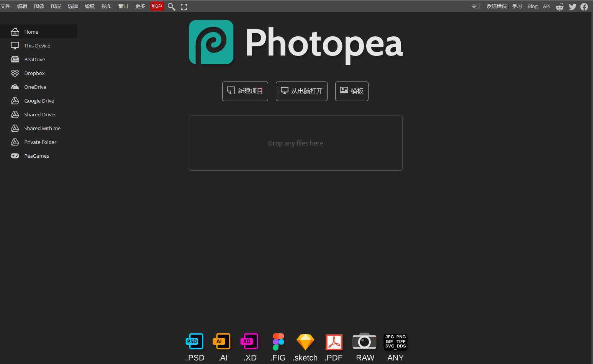Open the .FIG Figma format icon
This screenshot has height=364, width=593.
pos(278,341)
